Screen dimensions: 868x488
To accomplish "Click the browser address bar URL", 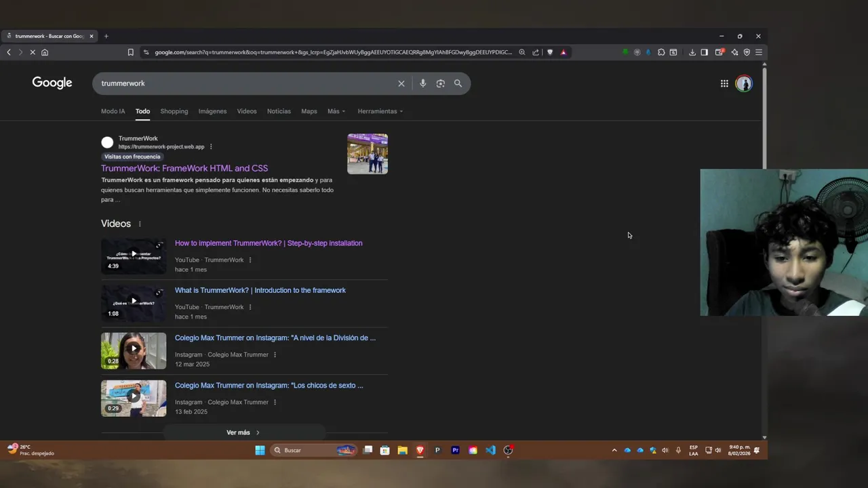I will (x=333, y=52).
